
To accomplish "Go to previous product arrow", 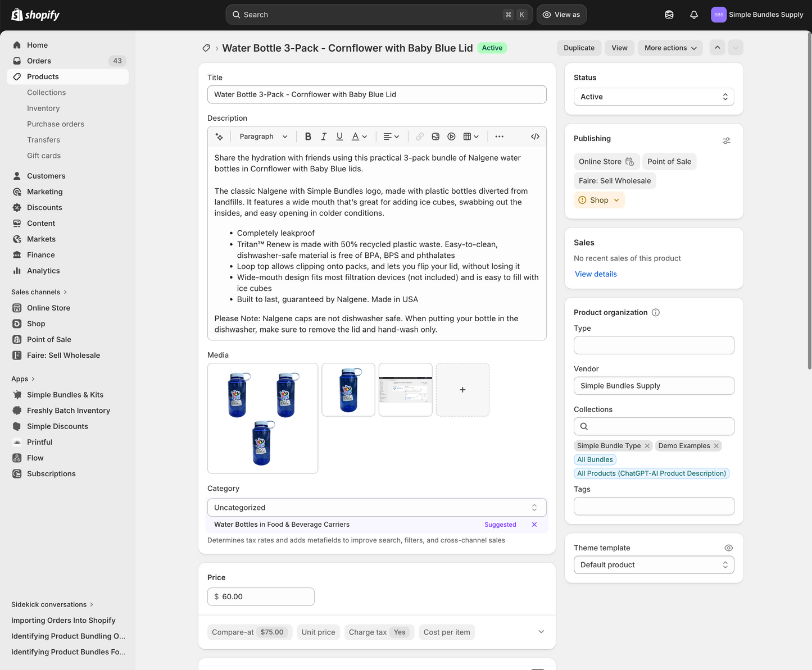I will [717, 48].
